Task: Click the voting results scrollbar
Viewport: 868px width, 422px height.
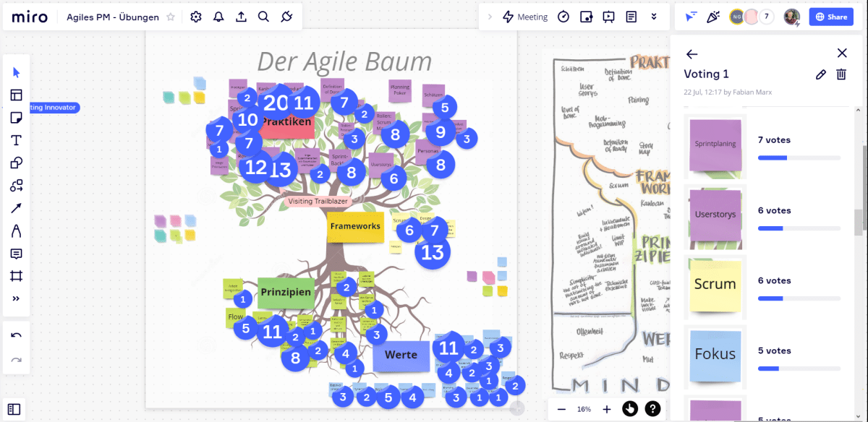Action: [x=859, y=221]
